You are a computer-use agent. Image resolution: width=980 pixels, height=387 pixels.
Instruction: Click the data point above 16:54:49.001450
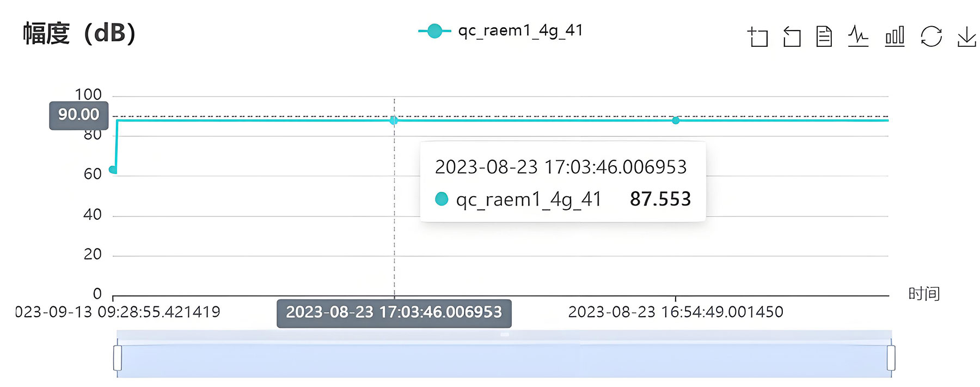pos(676,120)
